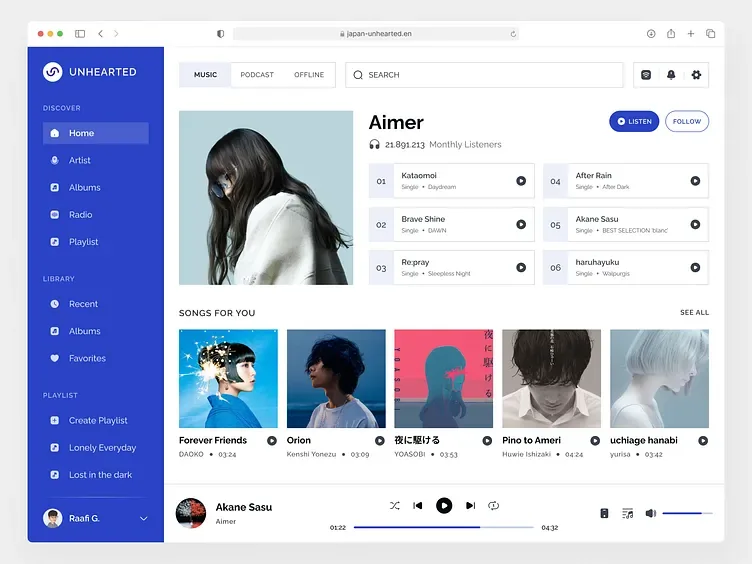Click the japan-unhearted.en address bar
The height and width of the screenshot is (564, 752).
coord(376,34)
